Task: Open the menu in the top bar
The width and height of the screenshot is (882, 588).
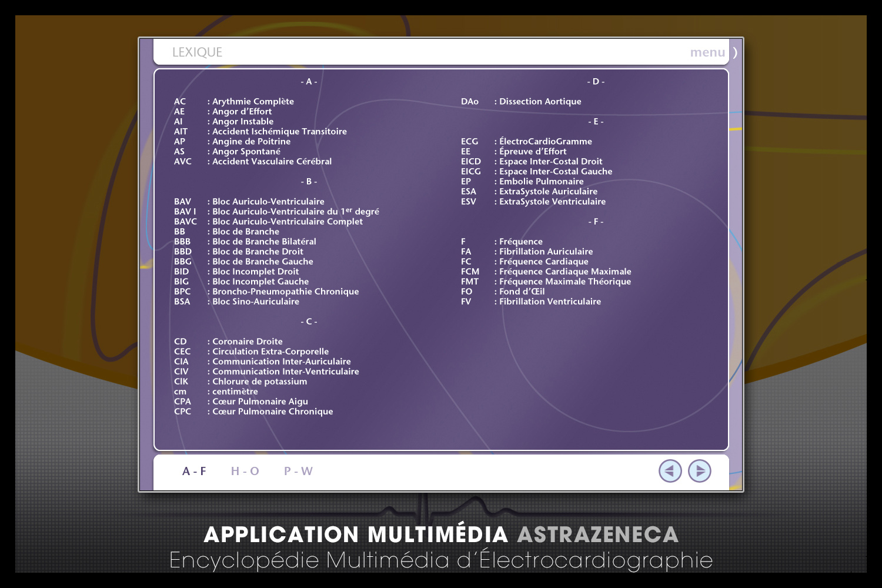Action: 707,52
